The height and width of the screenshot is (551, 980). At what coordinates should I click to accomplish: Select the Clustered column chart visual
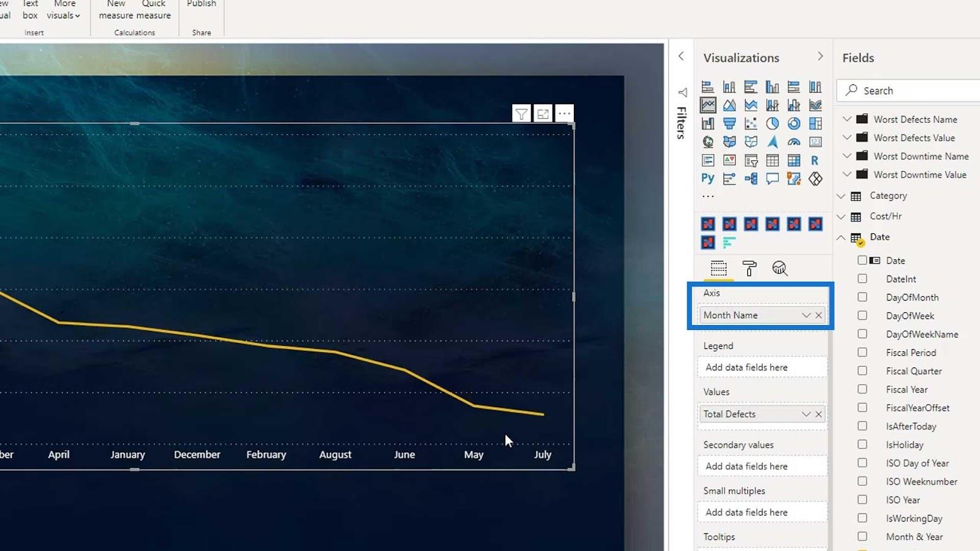(x=772, y=87)
